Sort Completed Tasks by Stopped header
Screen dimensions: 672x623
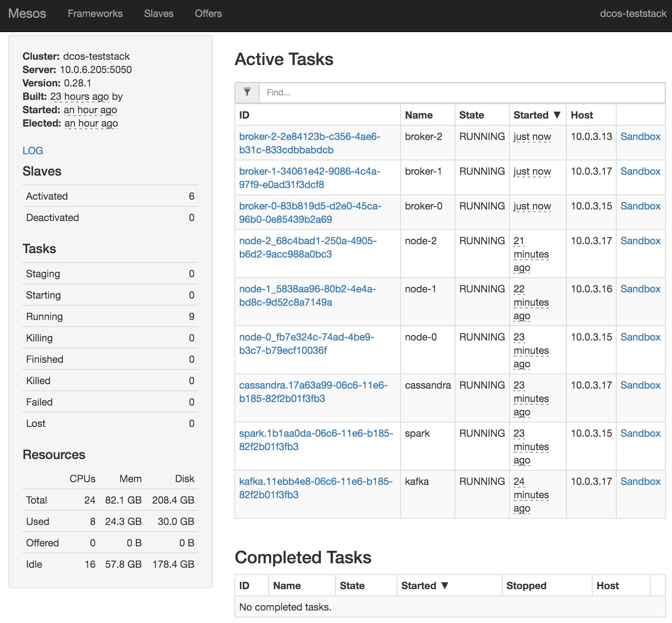point(526,586)
